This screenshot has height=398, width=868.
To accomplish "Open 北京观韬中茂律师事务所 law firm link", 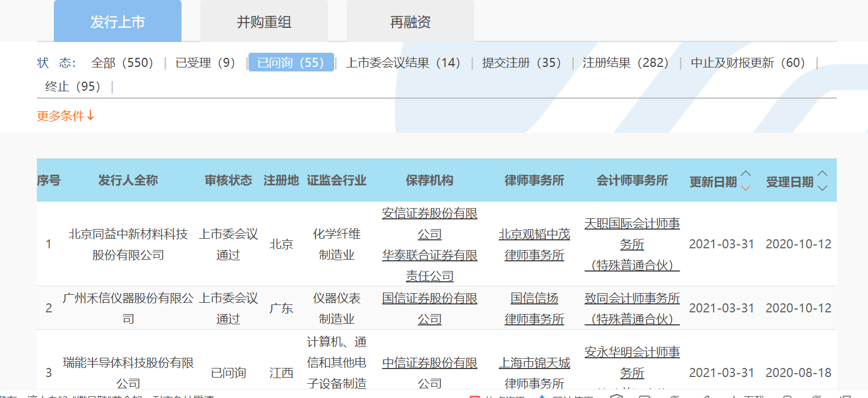I will (x=534, y=244).
